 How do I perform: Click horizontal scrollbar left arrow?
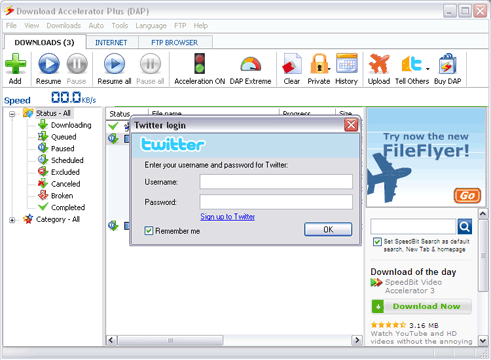(111, 340)
